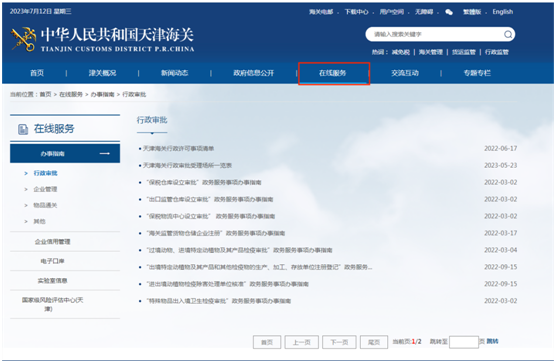This screenshot has width=556, height=363.
Task: Expand the 物品通关 sidebar chevron
Action: [x=26, y=205]
